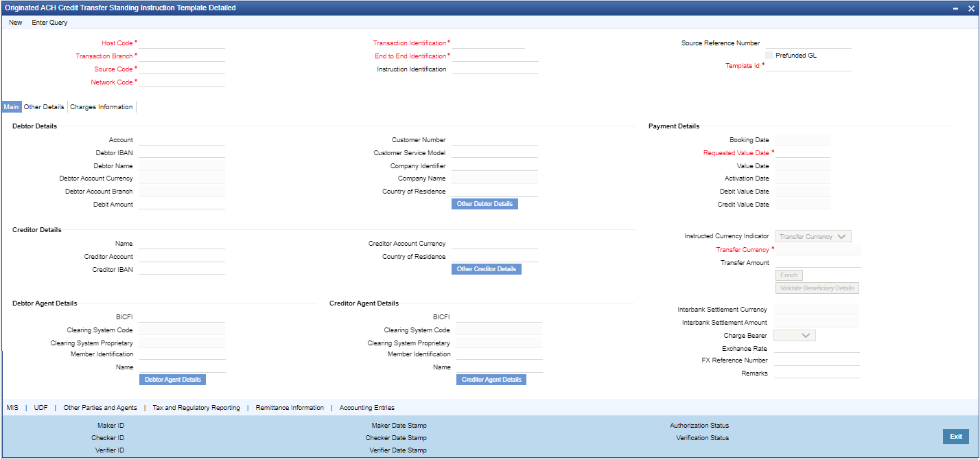The height and width of the screenshot is (460, 980).
Task: Click the Authorization Status label
Action: click(x=699, y=426)
